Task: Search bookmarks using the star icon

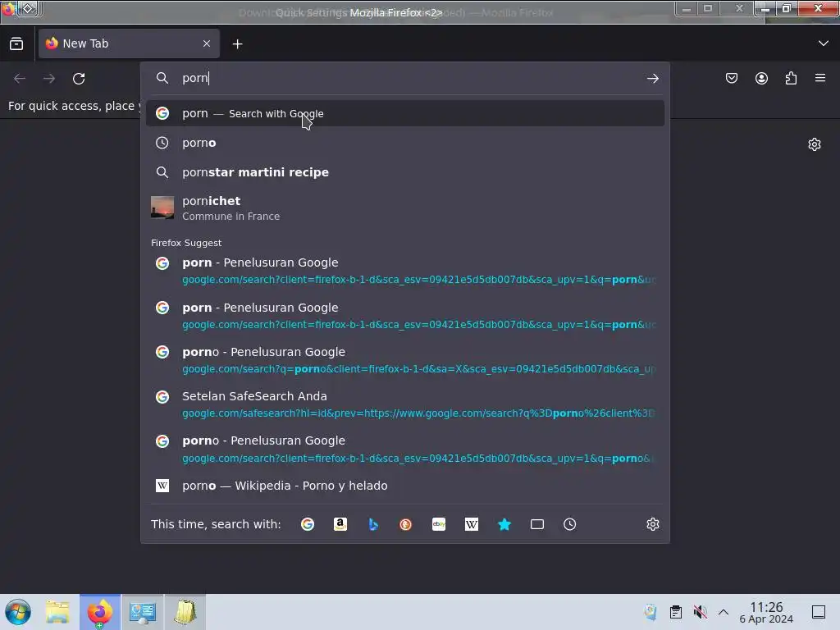Action: coord(504,524)
